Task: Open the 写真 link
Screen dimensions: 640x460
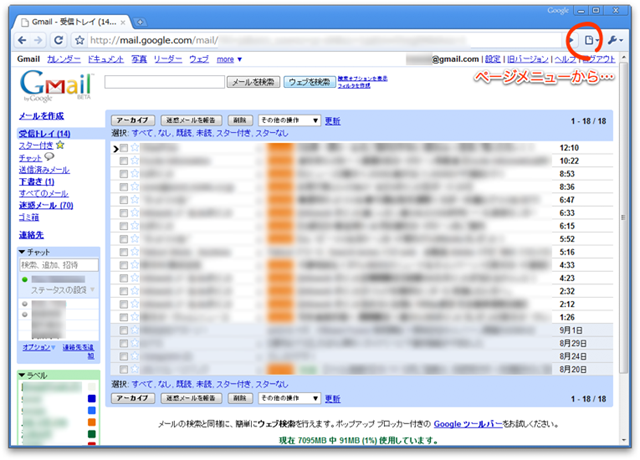Action: point(139,59)
